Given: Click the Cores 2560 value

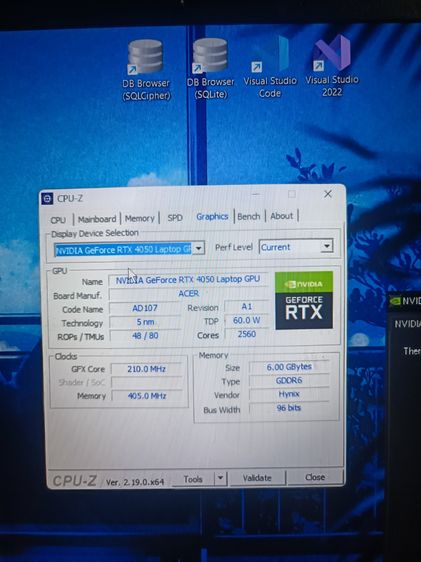Looking at the screenshot, I should pos(247,334).
